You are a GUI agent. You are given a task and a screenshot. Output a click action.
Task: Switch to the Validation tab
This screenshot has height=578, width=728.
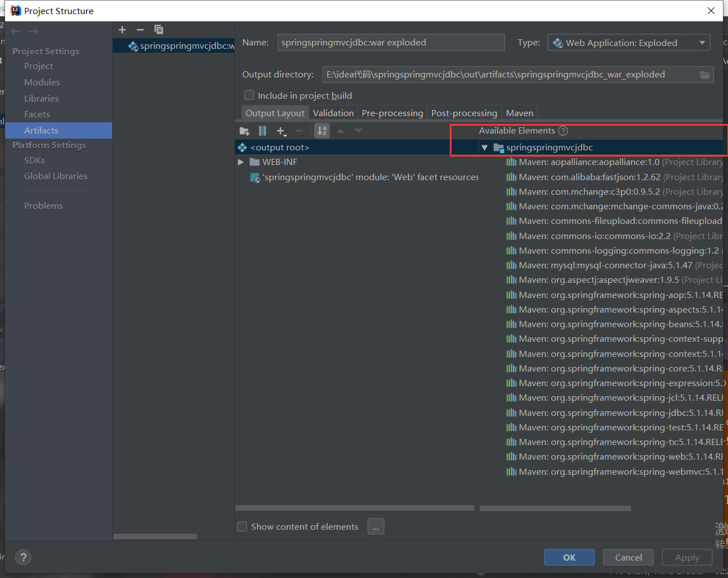(x=333, y=113)
